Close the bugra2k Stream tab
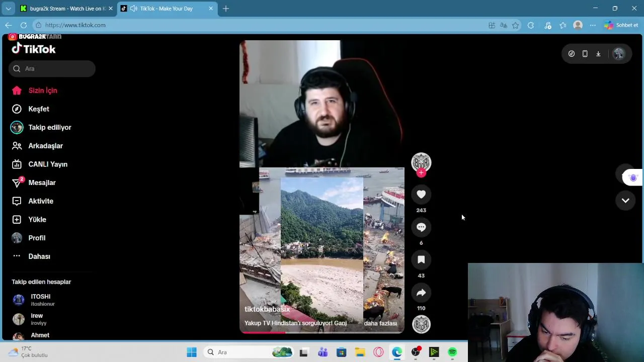The image size is (644, 362). 111,9
